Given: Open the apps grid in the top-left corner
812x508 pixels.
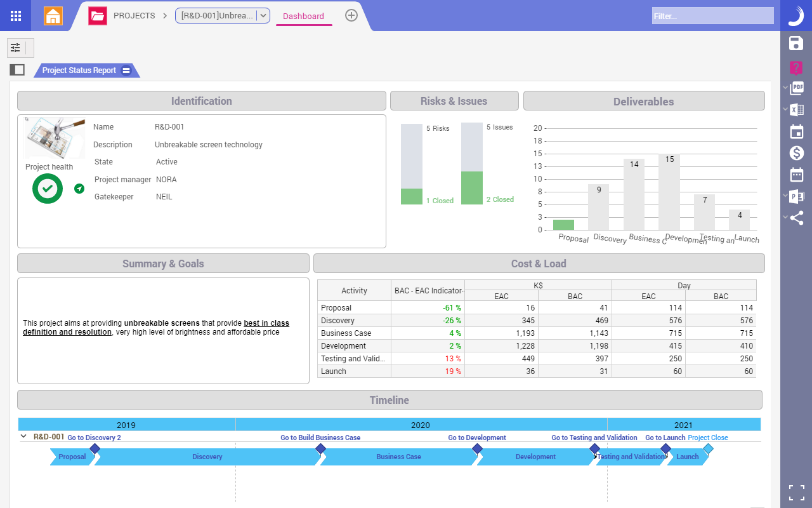Looking at the screenshot, I should point(15,15).
